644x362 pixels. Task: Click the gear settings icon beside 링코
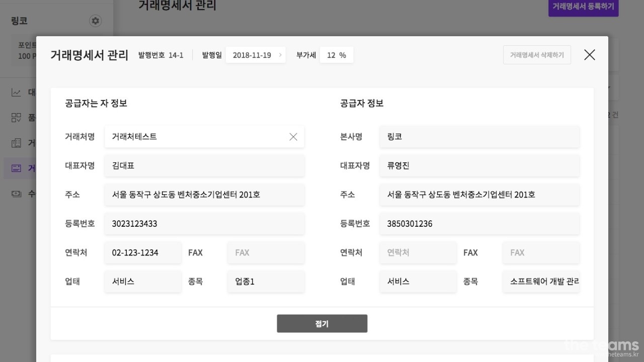[95, 21]
